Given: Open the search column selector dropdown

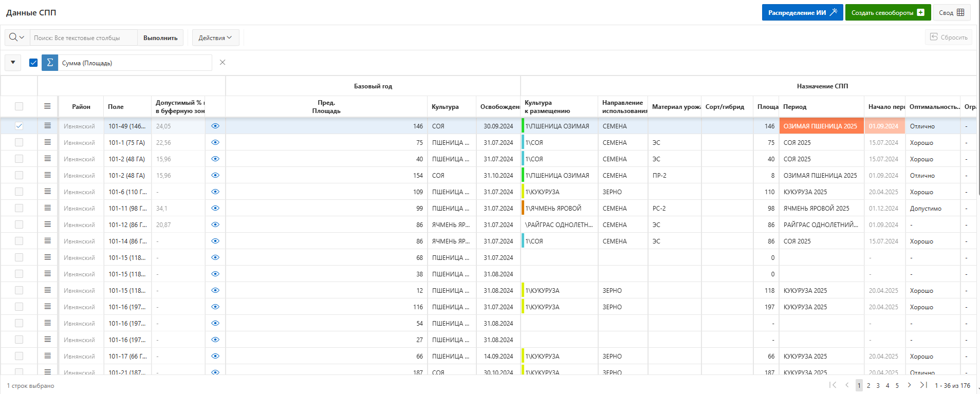Looking at the screenshot, I should point(17,37).
